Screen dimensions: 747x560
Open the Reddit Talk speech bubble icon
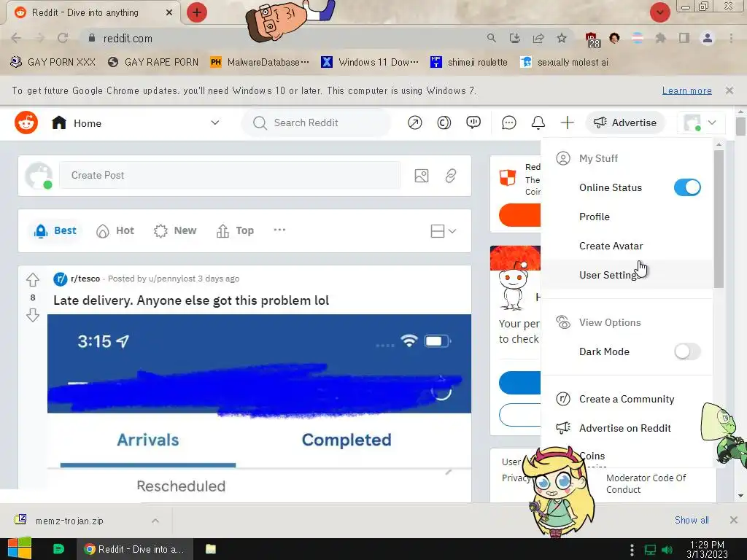pyautogui.click(x=473, y=122)
